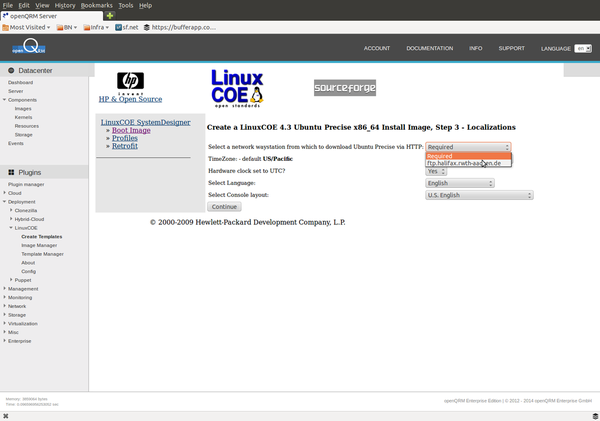Expand the Storage plugin group
600x421 pixels.
[5, 315]
